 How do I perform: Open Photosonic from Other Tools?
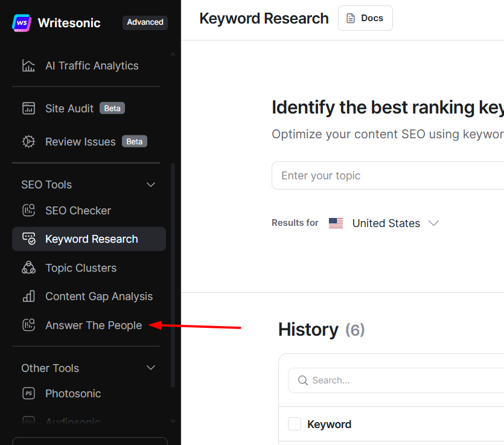point(89,393)
